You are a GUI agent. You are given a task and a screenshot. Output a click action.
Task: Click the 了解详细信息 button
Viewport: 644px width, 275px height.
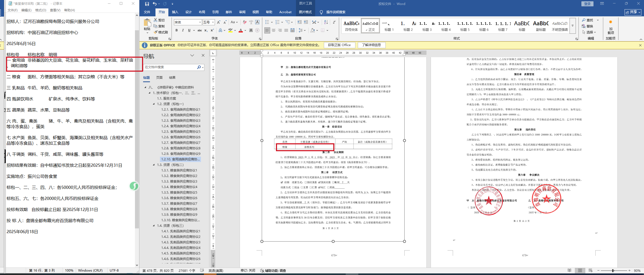[371, 45]
